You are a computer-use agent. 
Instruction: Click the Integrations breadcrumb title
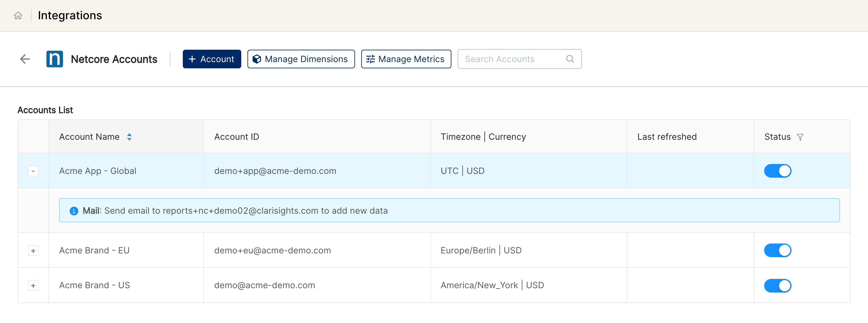pyautogui.click(x=70, y=16)
